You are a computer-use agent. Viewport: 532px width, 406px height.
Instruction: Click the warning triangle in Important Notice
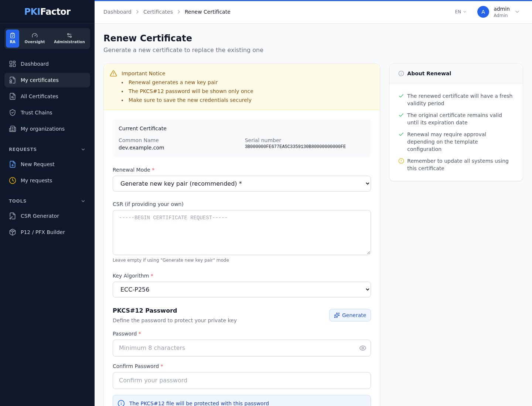click(x=113, y=73)
